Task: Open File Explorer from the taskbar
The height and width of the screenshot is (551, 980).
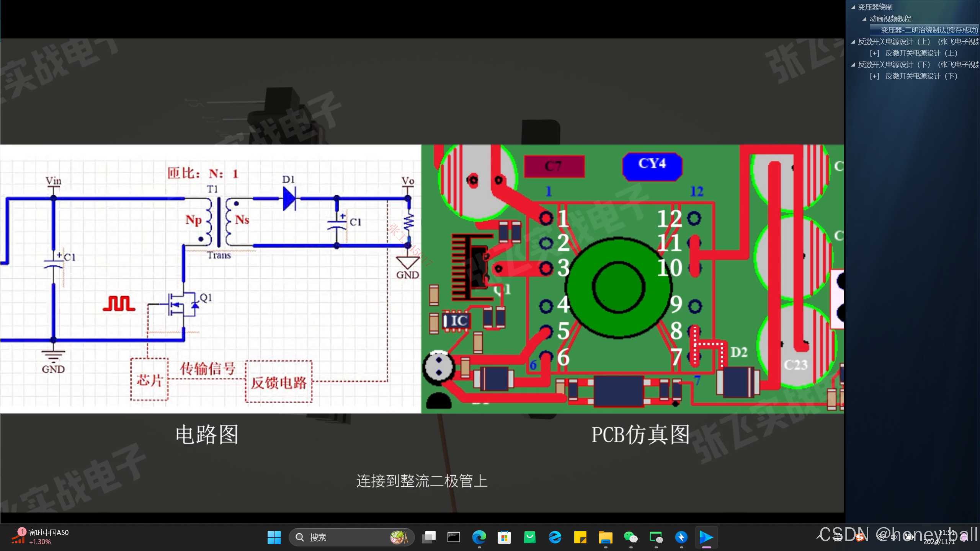Action: point(605,537)
